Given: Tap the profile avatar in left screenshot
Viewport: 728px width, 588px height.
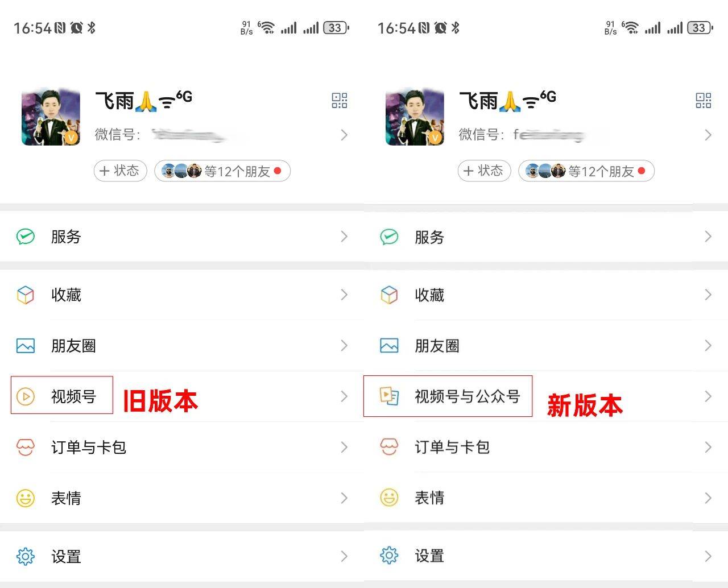Looking at the screenshot, I should pos(51,117).
